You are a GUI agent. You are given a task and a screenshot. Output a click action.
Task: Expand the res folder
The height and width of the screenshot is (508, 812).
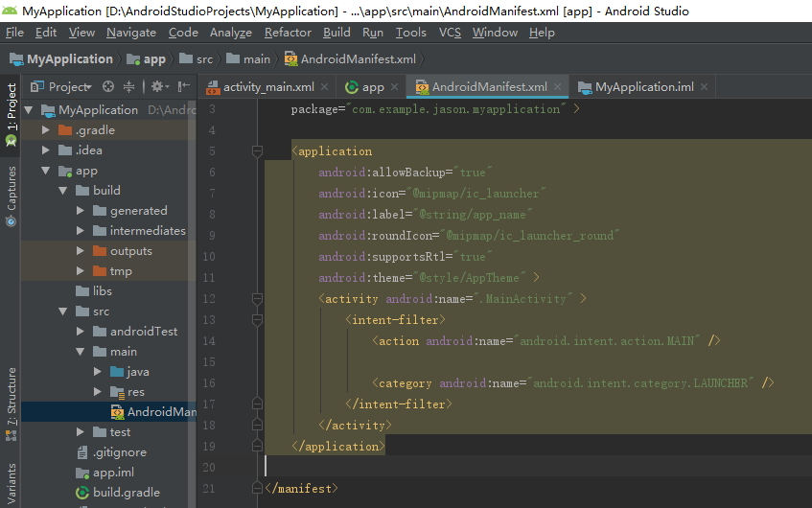[x=97, y=392]
